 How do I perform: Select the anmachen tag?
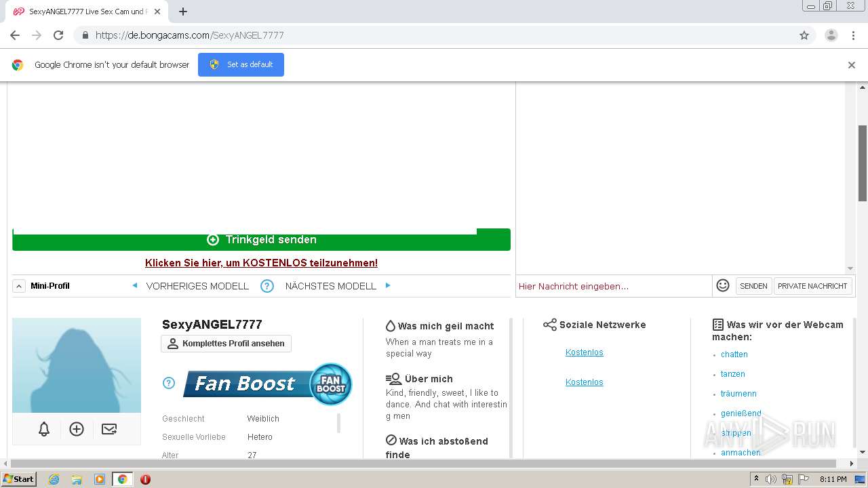(x=741, y=453)
